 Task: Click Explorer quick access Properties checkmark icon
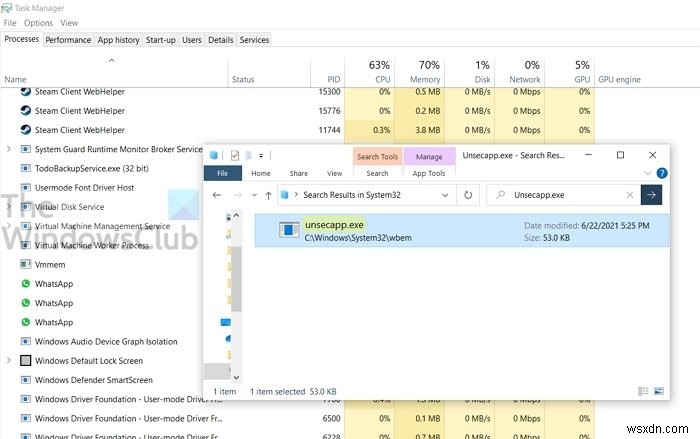[x=235, y=155]
